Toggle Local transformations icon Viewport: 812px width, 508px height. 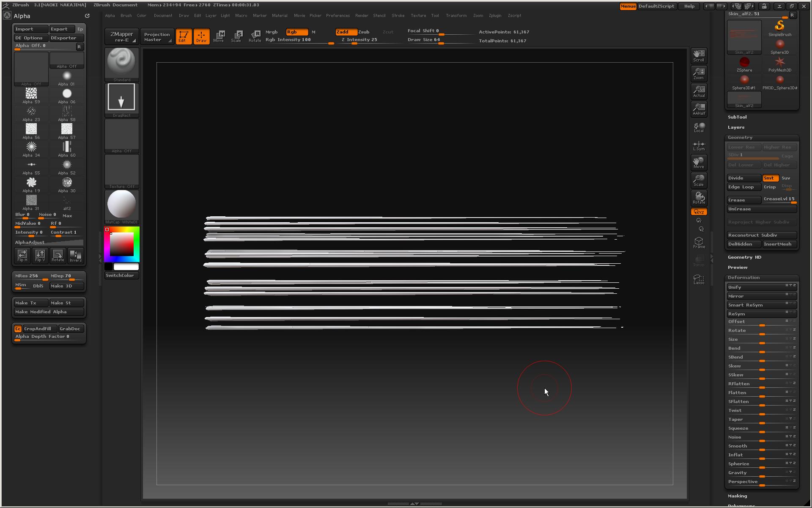pos(699,127)
